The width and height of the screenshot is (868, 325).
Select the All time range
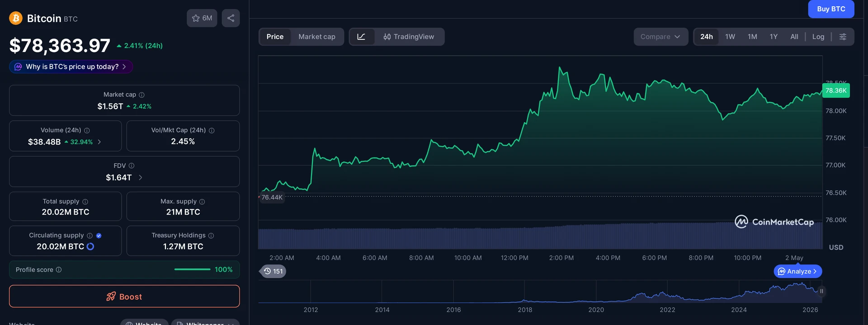(794, 37)
